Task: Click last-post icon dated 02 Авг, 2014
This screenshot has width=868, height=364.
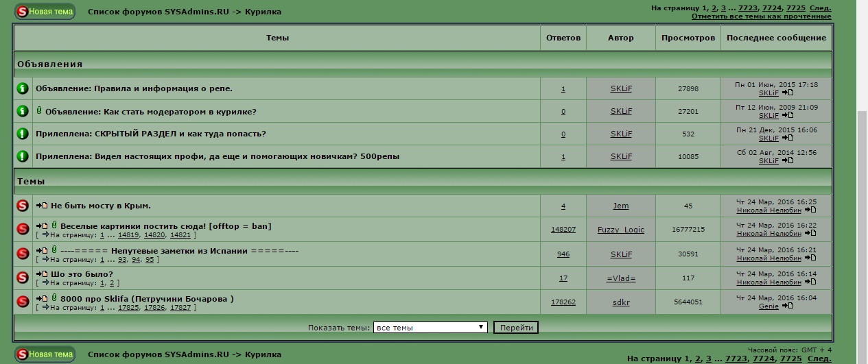Action: tap(788, 160)
